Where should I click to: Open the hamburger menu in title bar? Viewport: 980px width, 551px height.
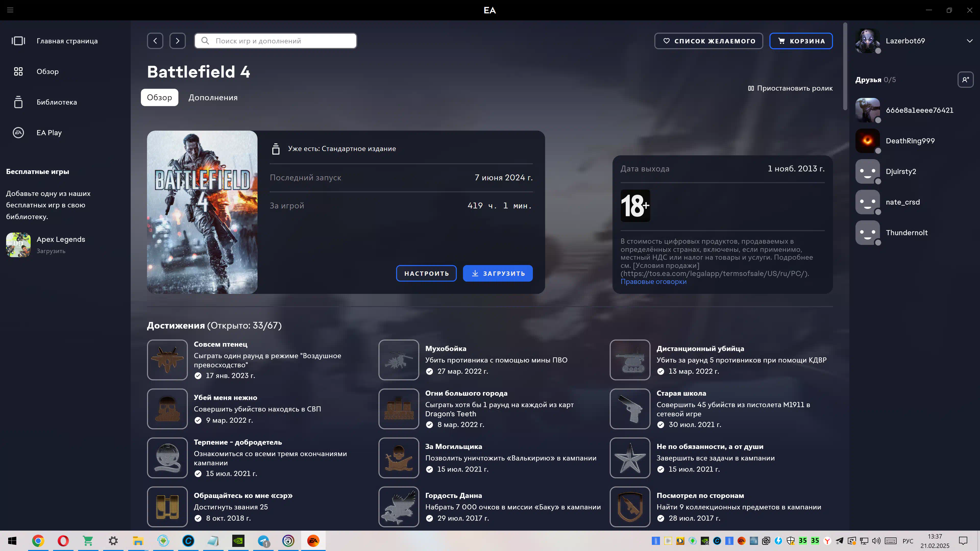pyautogui.click(x=10, y=10)
